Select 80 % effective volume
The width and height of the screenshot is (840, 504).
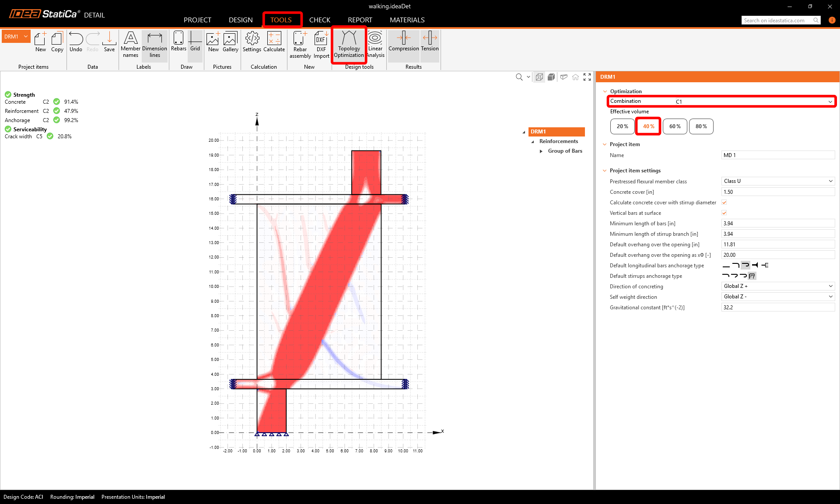[x=701, y=126]
